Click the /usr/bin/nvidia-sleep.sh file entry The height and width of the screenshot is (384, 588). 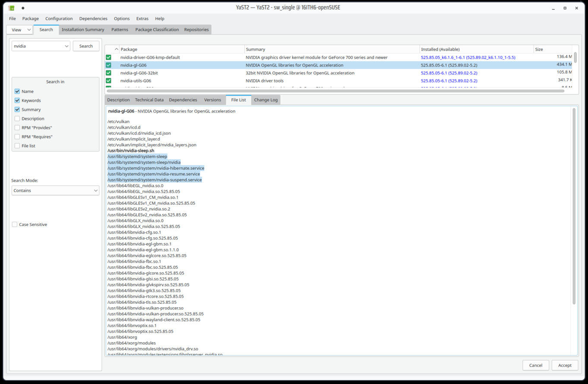[x=131, y=151]
